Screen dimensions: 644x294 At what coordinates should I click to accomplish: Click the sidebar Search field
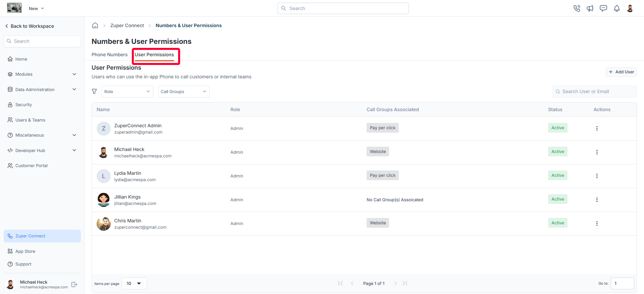pos(42,41)
